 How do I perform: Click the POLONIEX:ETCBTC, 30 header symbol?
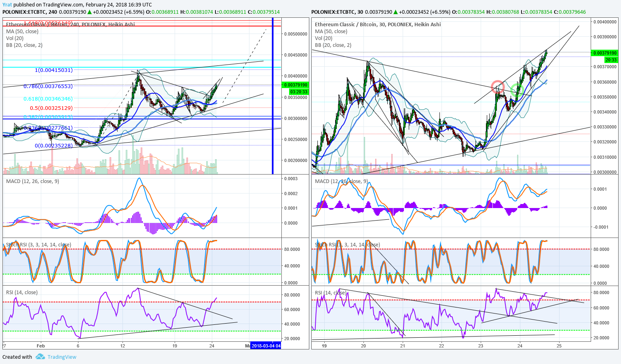coord(337,12)
